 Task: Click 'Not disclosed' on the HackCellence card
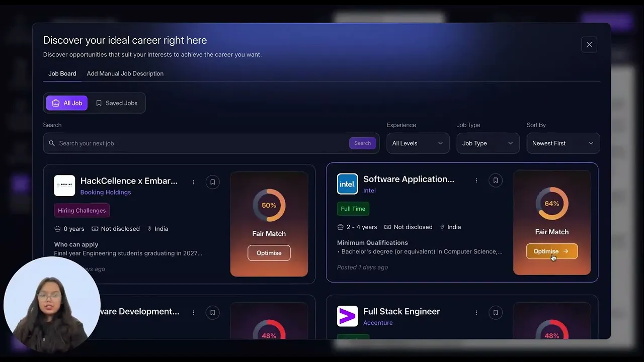(120, 229)
